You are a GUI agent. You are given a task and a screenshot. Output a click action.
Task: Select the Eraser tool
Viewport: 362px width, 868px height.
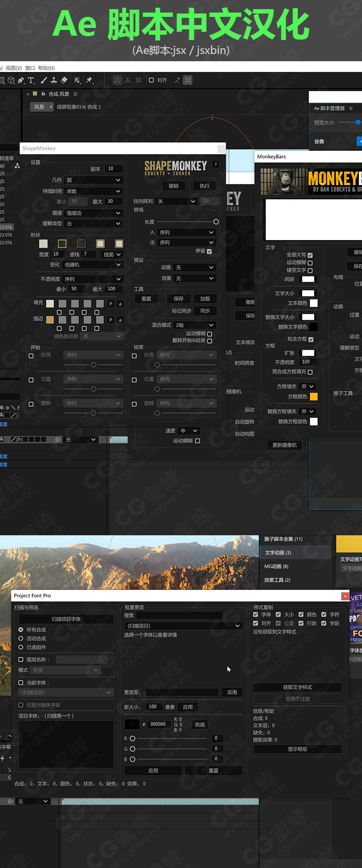click(64, 81)
